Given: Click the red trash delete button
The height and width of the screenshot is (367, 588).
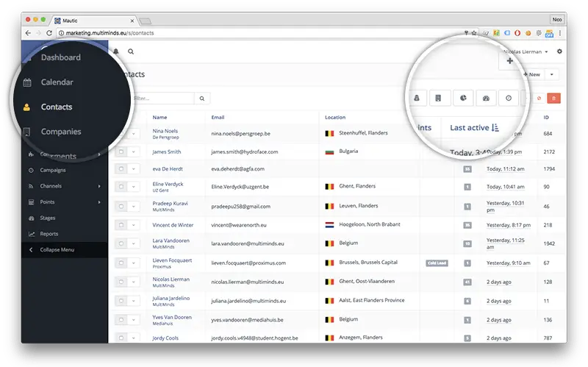Looking at the screenshot, I should (553, 99).
